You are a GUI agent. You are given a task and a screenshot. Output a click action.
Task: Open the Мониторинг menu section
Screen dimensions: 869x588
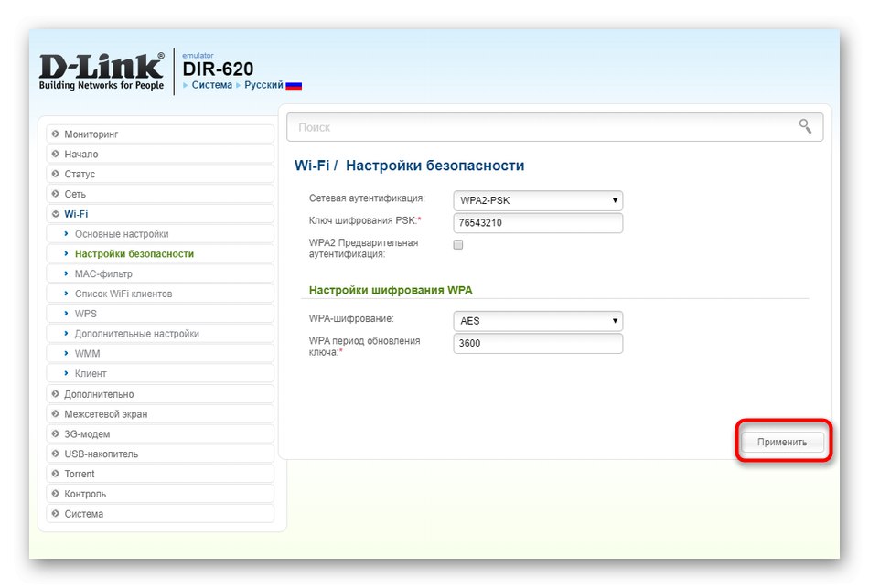[160, 134]
